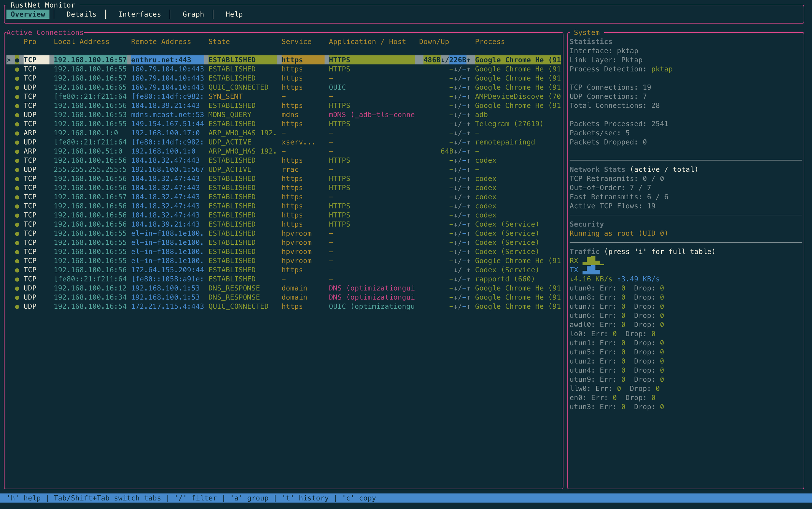
Task: Click the Down/Up column header
Action: (434, 42)
